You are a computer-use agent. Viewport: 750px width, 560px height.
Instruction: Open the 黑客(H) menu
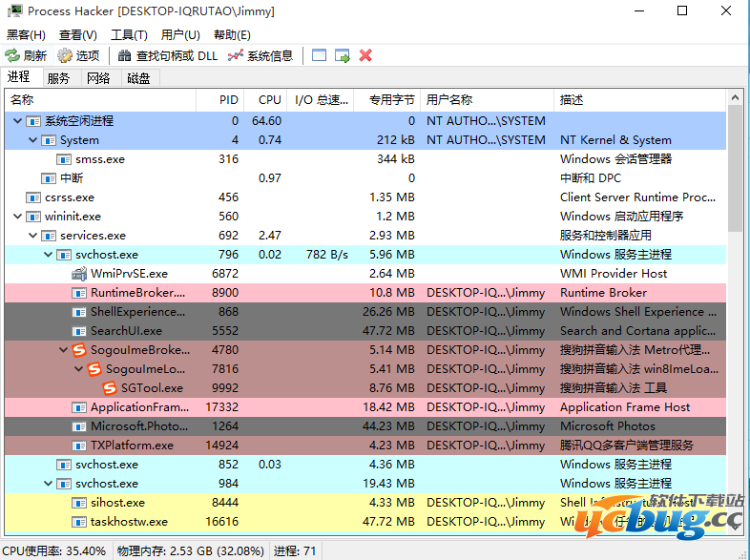[x=26, y=34]
